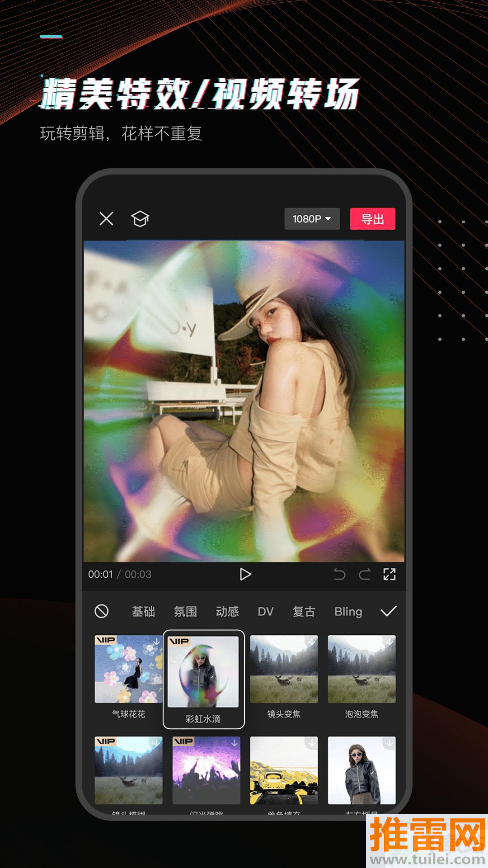Download the 镜头变焦 effect via arrow icon
The image size is (488, 868).
pyautogui.click(x=312, y=642)
